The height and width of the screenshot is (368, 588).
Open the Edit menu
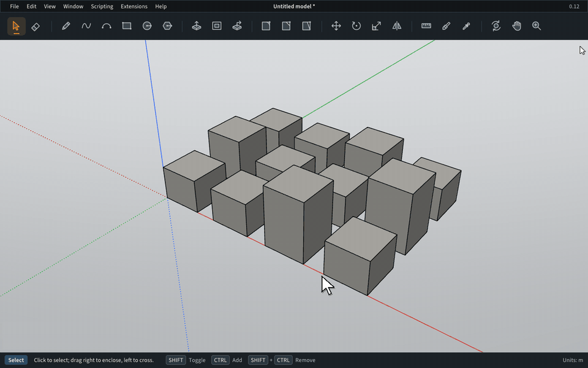pyautogui.click(x=31, y=6)
